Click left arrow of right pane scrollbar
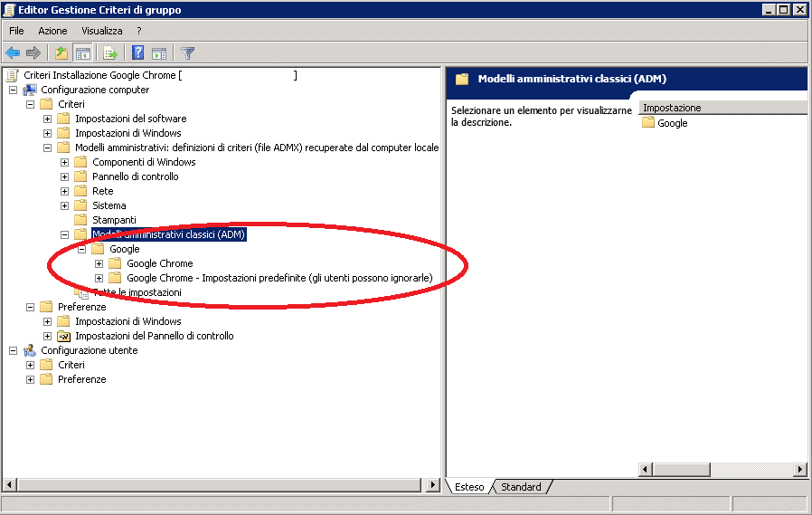 (646, 470)
